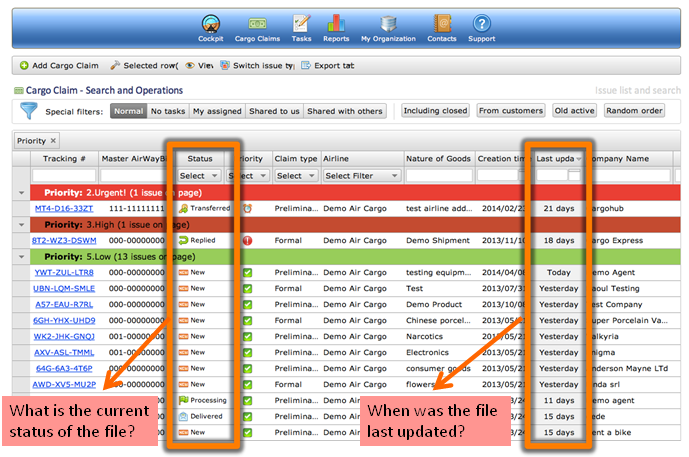Open the Airline Select Filter dropdown
The width and height of the screenshot is (689, 457).
pyautogui.click(x=361, y=175)
